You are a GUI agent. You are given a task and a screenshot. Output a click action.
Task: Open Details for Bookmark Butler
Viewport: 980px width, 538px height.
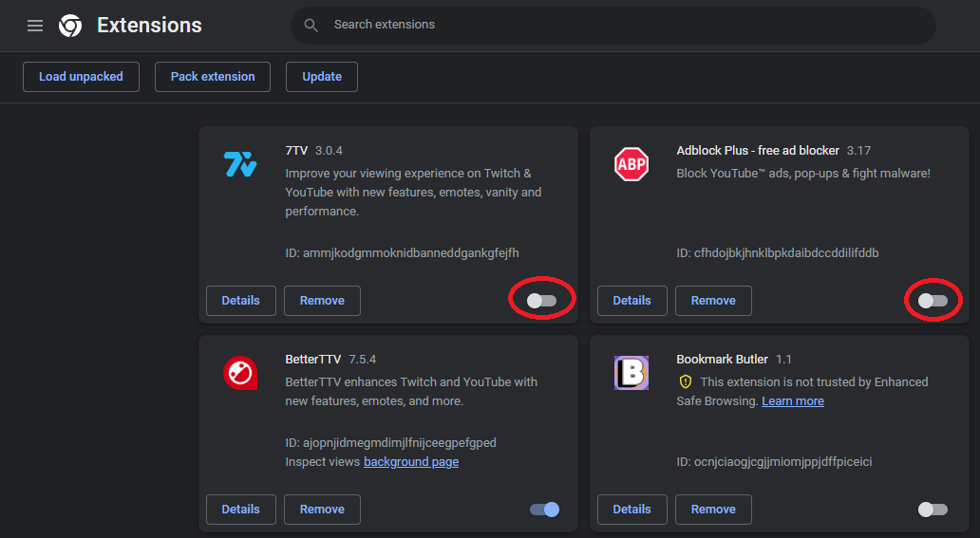point(631,510)
